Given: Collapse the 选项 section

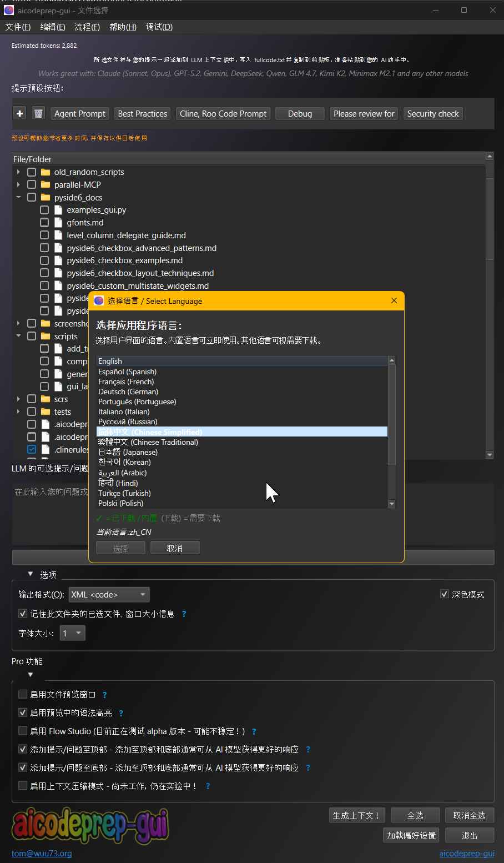Looking at the screenshot, I should coord(31,574).
